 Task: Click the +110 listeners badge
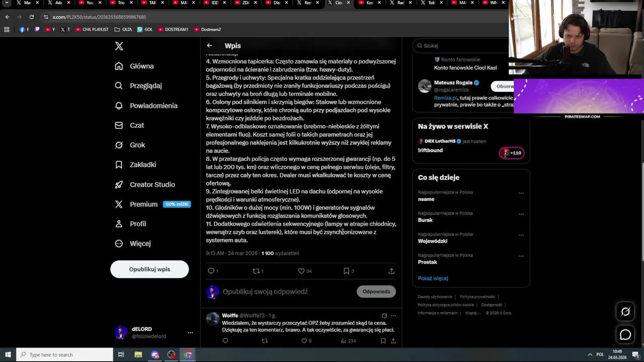click(512, 153)
